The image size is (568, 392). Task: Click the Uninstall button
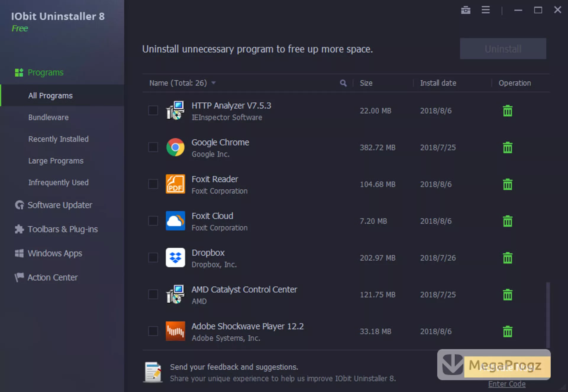click(x=503, y=49)
